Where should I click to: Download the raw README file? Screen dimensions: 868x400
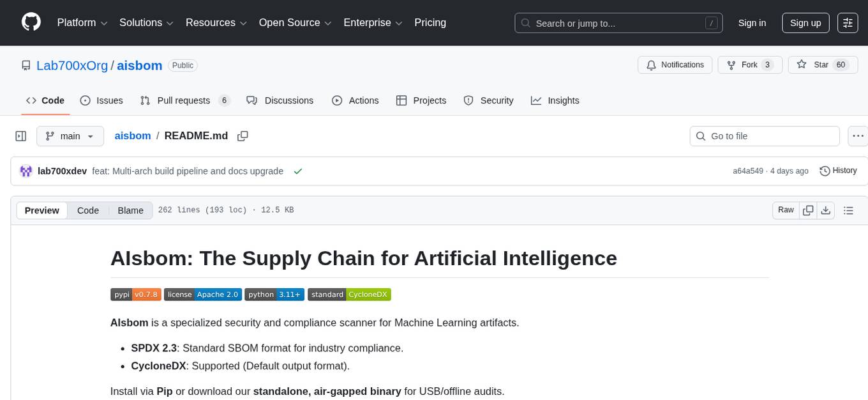pos(825,210)
